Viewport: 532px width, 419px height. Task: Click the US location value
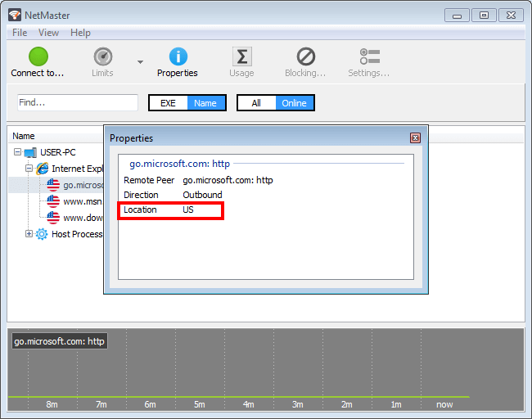188,209
